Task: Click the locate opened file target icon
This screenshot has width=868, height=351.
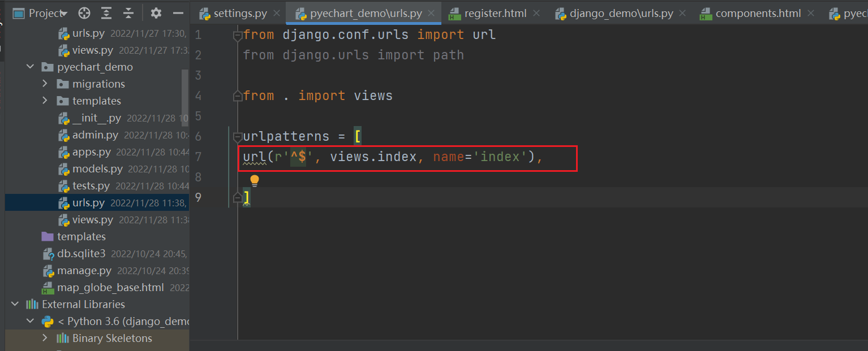Action: pyautogui.click(x=84, y=13)
